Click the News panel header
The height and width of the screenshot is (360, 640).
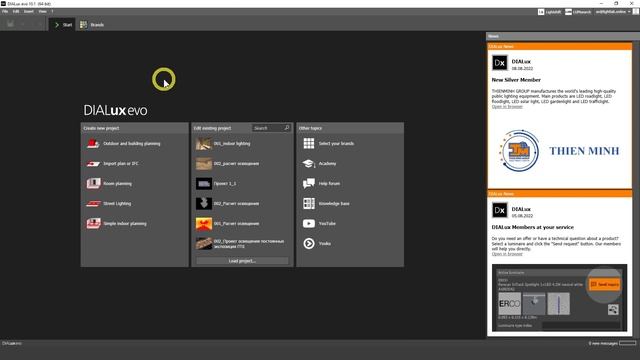[x=562, y=36]
